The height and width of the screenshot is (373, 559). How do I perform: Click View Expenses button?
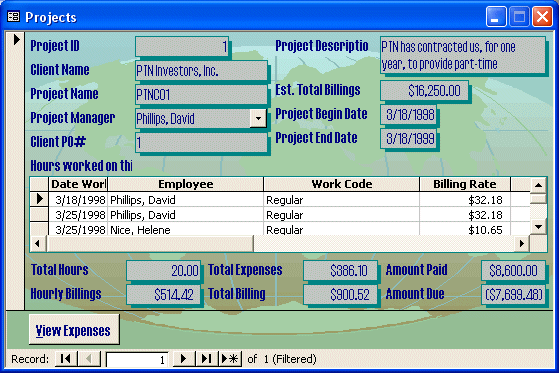[x=74, y=329]
